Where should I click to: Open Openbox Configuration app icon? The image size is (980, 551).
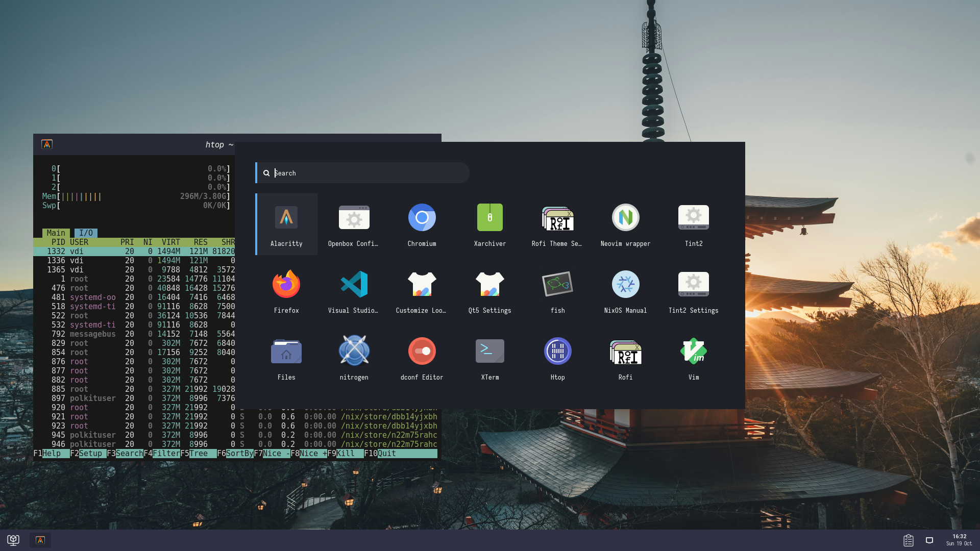point(354,224)
